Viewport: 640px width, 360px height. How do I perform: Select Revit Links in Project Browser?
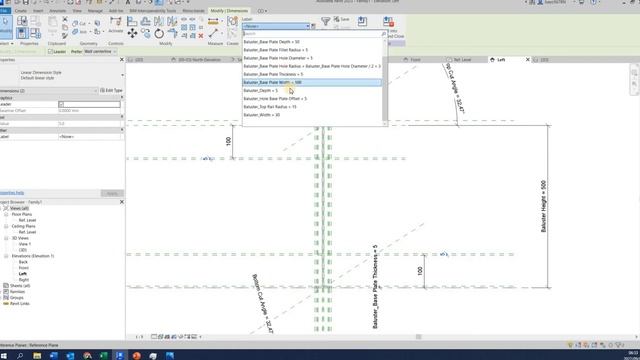19,304
